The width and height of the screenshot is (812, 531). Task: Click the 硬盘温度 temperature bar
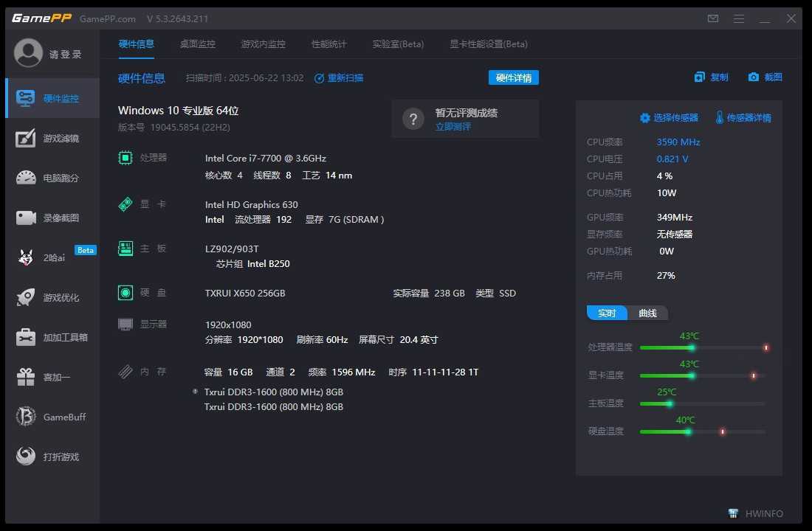point(704,431)
